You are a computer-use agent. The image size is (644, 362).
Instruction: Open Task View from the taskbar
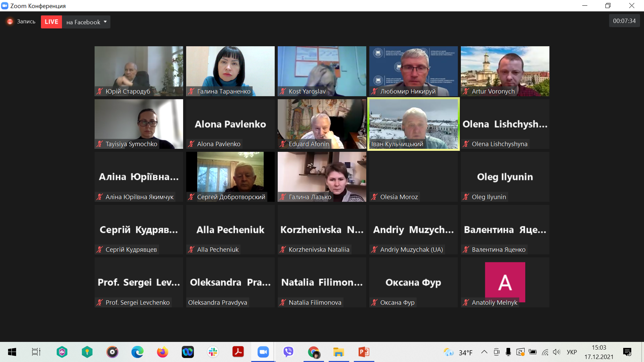point(36,352)
